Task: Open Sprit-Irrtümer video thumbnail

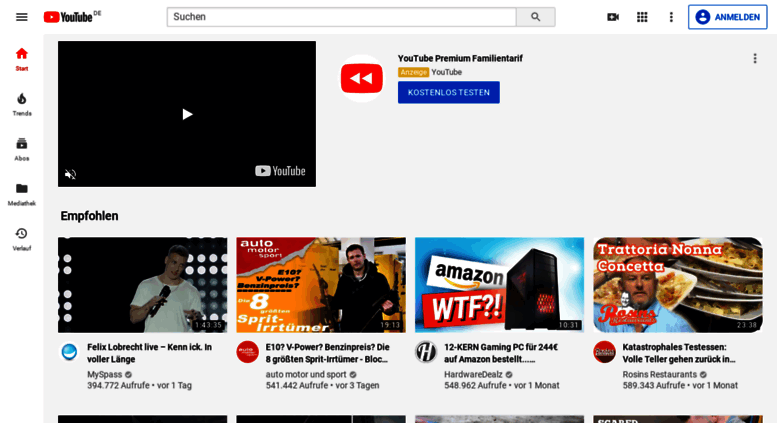Action: click(321, 285)
